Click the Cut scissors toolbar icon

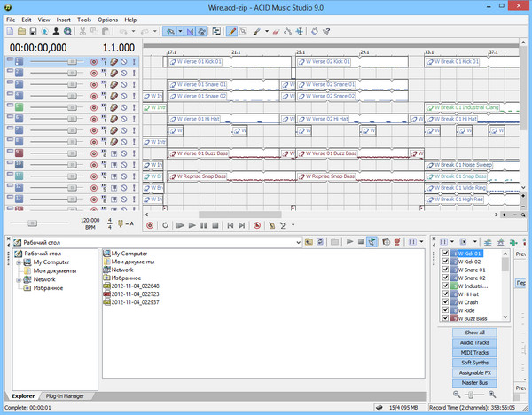(82, 31)
